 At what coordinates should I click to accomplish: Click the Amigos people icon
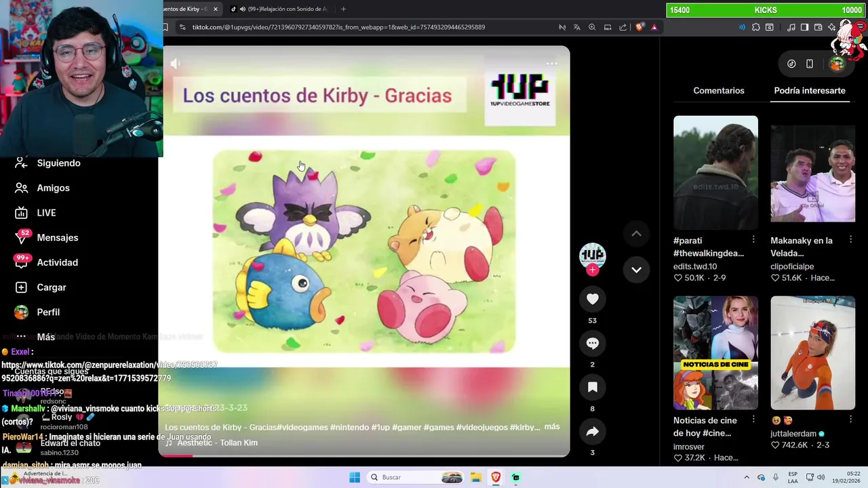point(21,188)
